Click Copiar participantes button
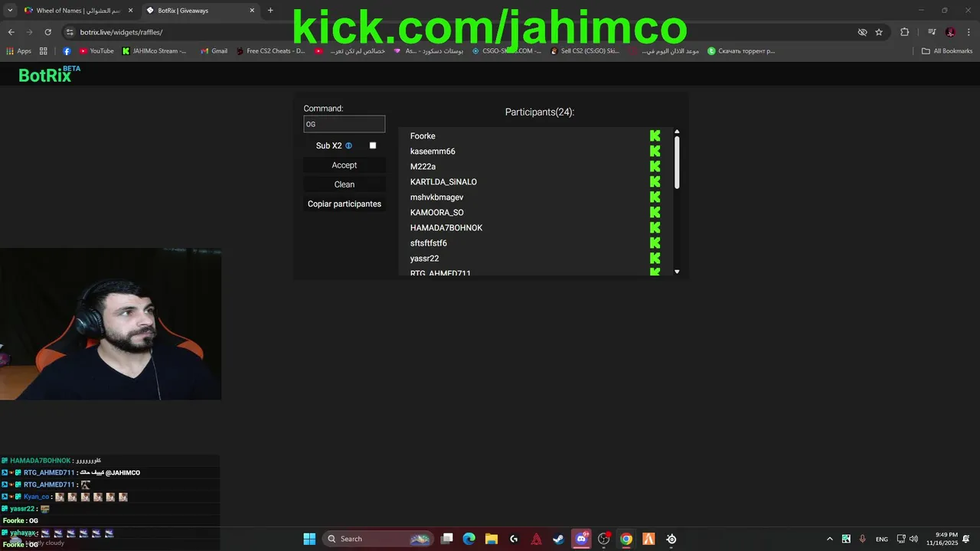Viewport: 980px width, 551px height. pyautogui.click(x=345, y=204)
